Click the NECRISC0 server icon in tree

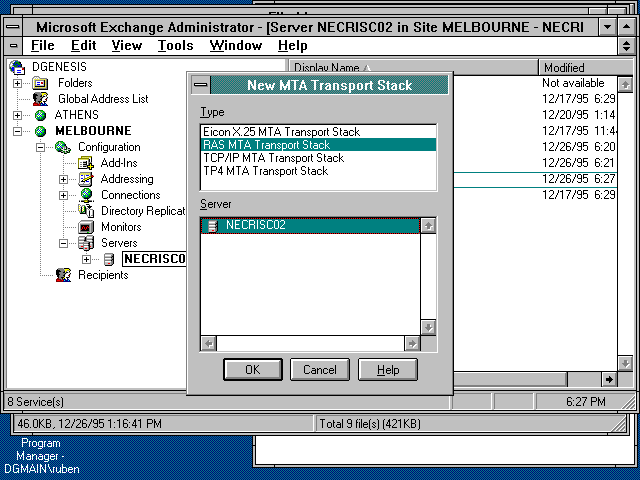(x=109, y=259)
